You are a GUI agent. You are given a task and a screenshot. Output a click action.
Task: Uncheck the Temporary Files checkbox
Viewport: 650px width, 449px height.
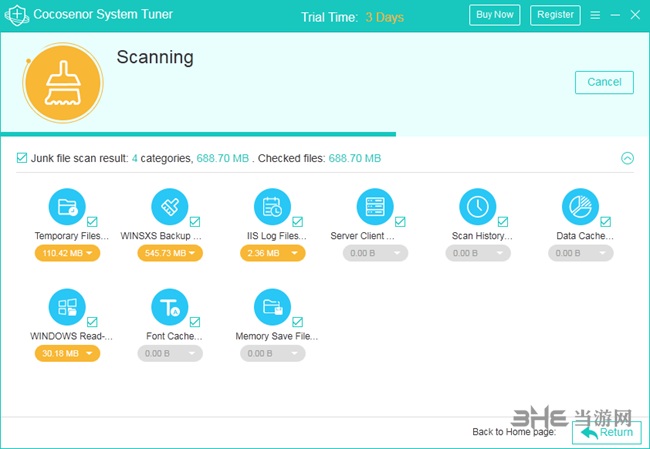[x=92, y=222]
